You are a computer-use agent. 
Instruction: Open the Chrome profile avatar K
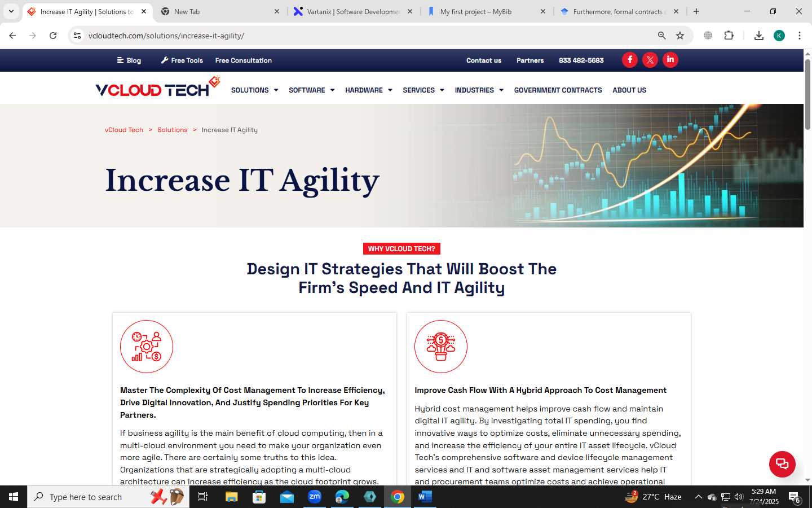click(x=779, y=36)
